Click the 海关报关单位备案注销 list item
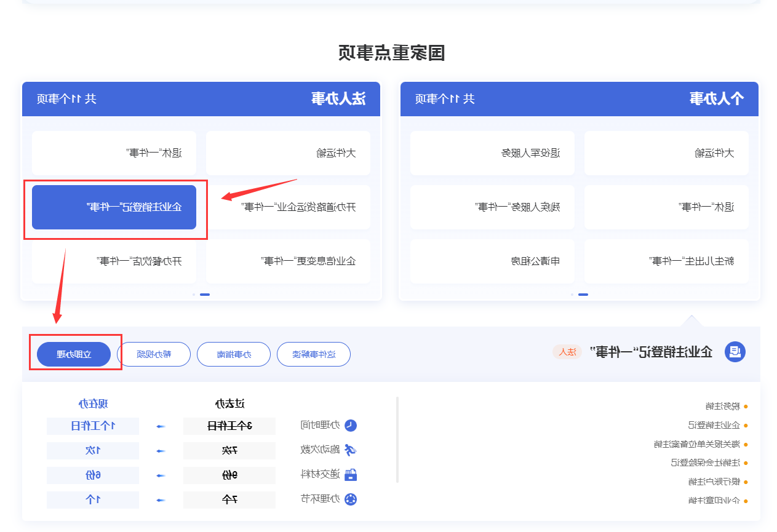Viewport: 777px width, 532px height. [x=696, y=444]
